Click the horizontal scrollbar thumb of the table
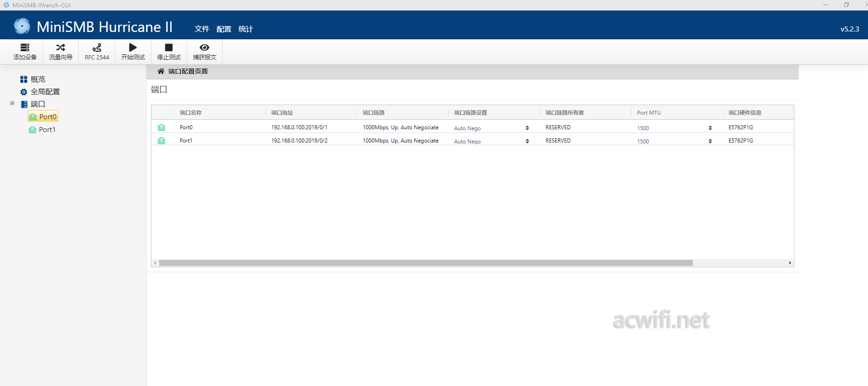Image resolution: width=868 pixels, height=386 pixels. 425,263
